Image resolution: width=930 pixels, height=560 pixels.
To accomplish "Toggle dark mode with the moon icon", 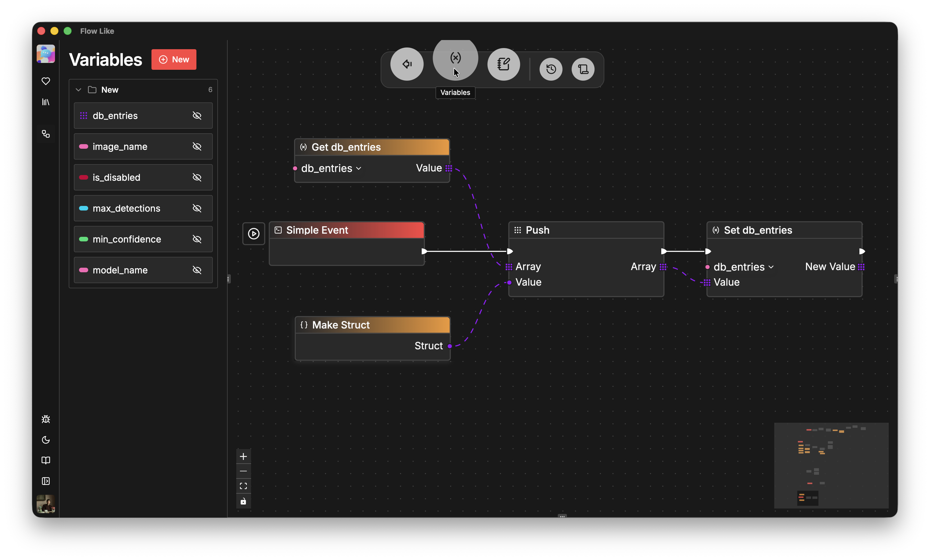I will (x=46, y=440).
